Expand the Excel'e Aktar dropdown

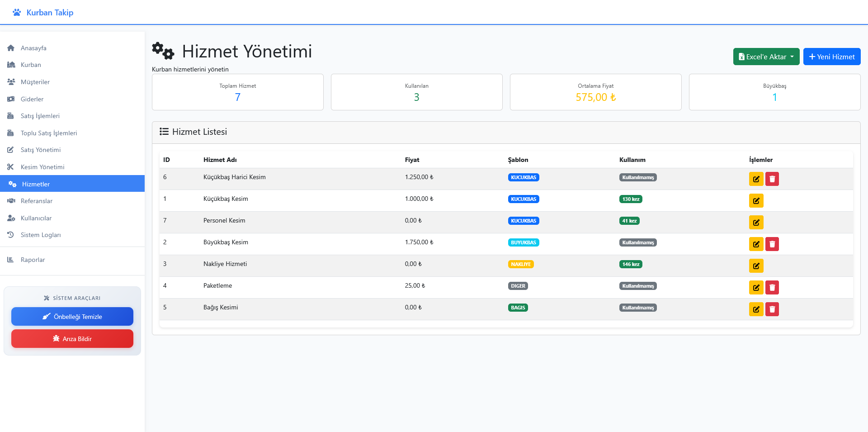pos(766,57)
